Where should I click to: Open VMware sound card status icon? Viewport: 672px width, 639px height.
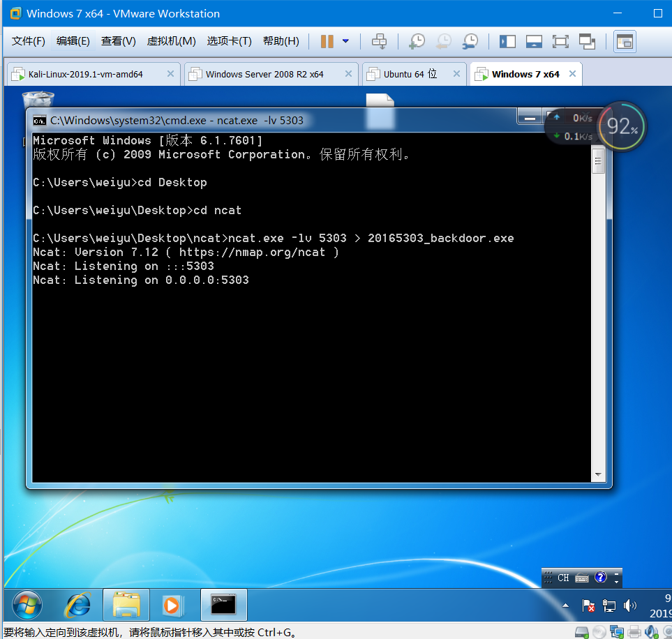651,632
